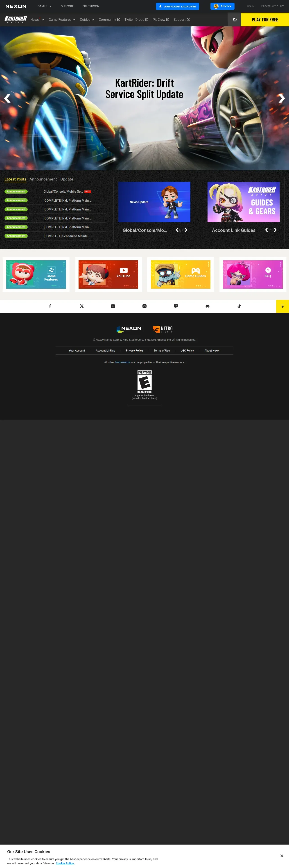This screenshot has height=868, width=289.
Task: Open the Game Guides tile
Action: point(180,274)
